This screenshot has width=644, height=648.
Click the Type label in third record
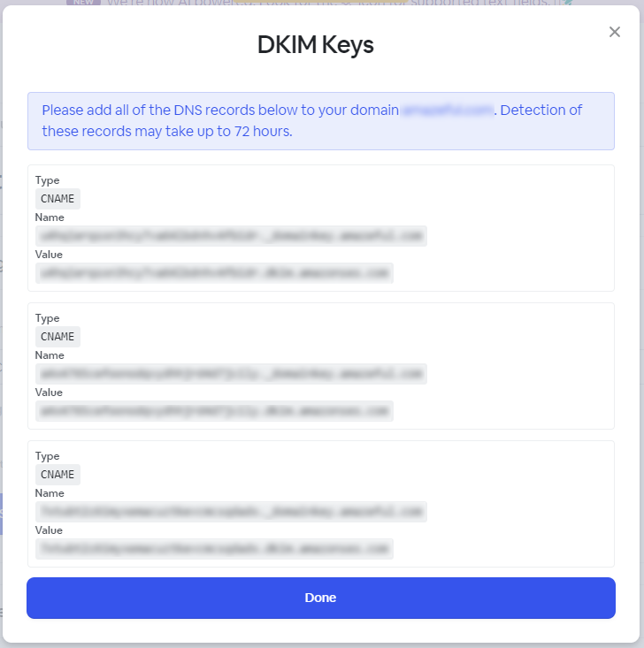[x=48, y=456]
